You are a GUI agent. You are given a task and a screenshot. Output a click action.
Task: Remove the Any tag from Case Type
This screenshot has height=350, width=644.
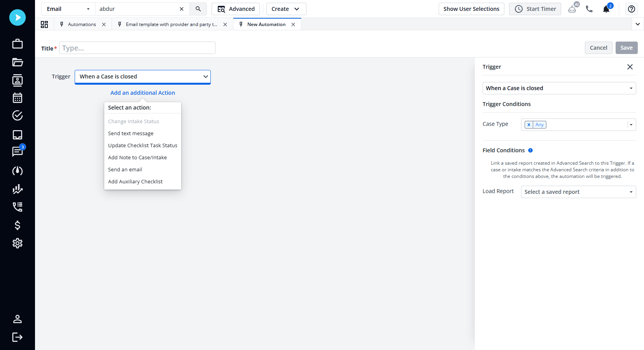coord(529,125)
